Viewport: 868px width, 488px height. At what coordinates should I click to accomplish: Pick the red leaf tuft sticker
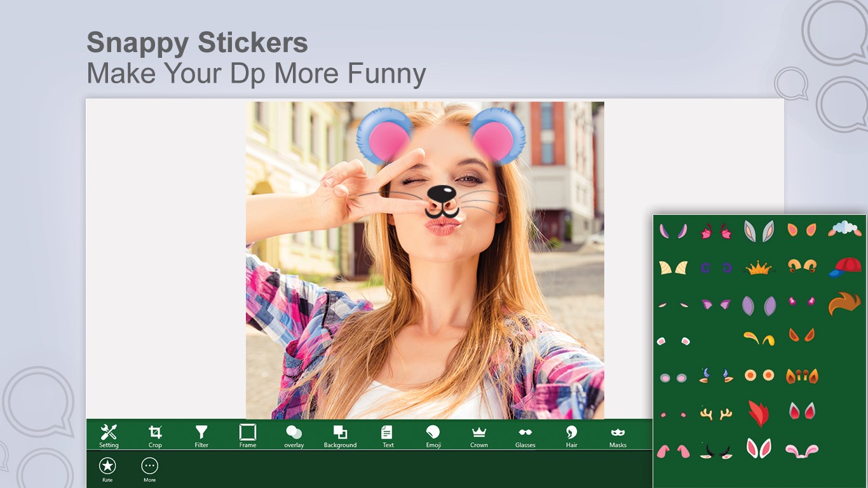(759, 413)
